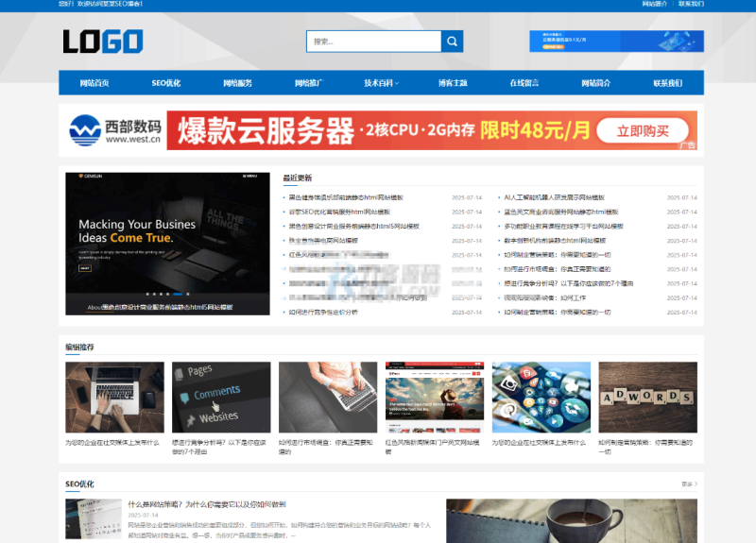Image resolution: width=756 pixels, height=543 pixels.
Task: Select the active blue carousel indicator
Action: (x=178, y=294)
